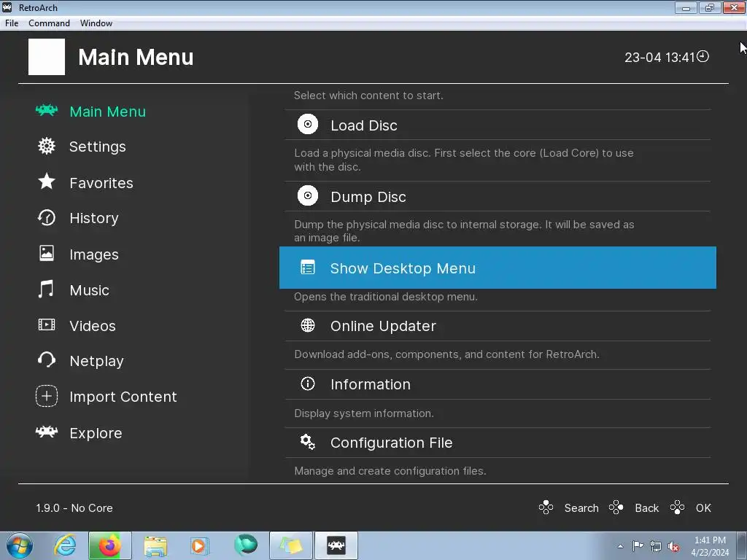Open the Configuration File entry
Image resolution: width=747 pixels, height=560 pixels.
click(x=498, y=443)
